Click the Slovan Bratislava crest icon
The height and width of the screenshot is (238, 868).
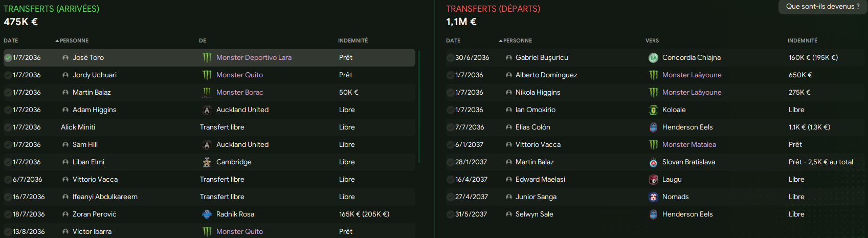pos(653,162)
